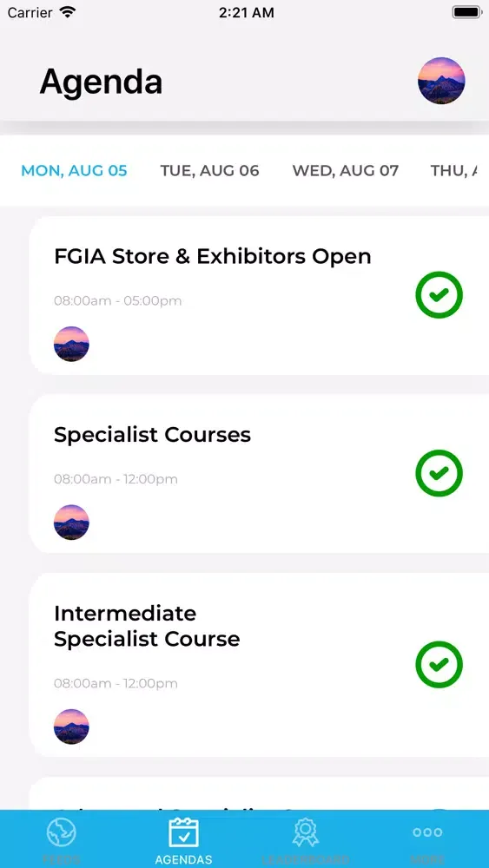Toggle checkmark for Specialist Courses session
The height and width of the screenshot is (868, 489).
439,473
